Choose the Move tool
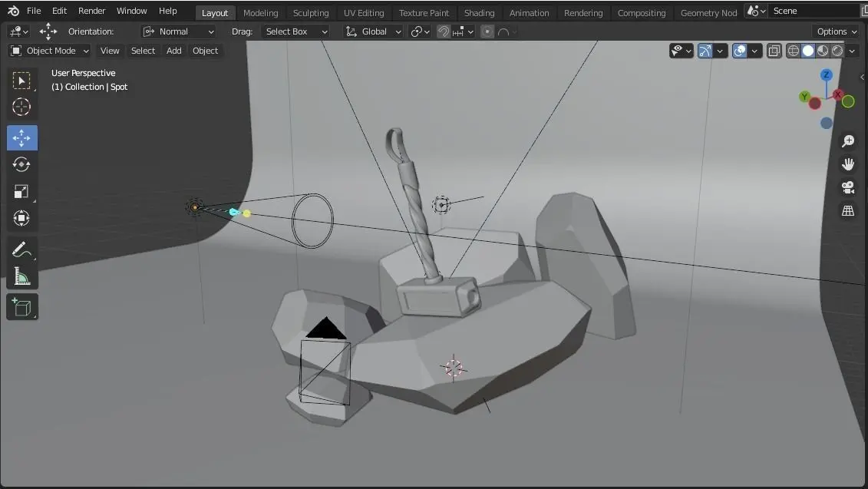868x489 pixels. pos(21,138)
